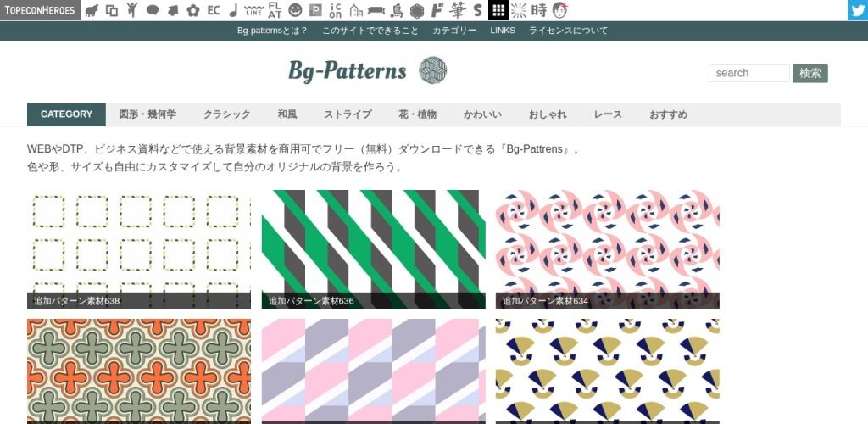Open the FLAT icon site
Viewport: 868px width, 424px height.
point(275,10)
